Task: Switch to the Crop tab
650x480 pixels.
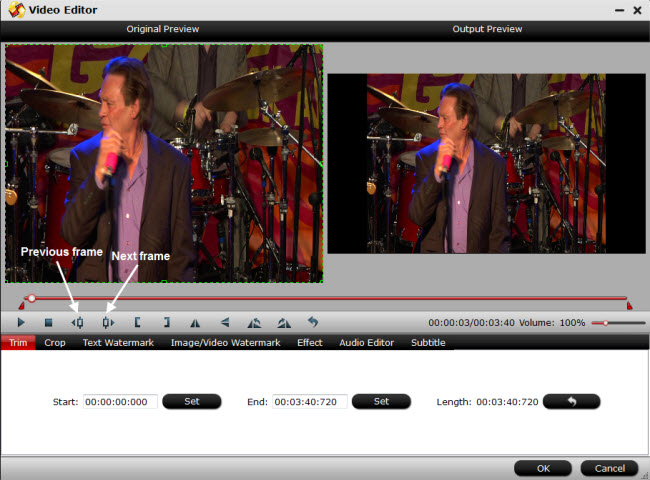Action: (55, 343)
